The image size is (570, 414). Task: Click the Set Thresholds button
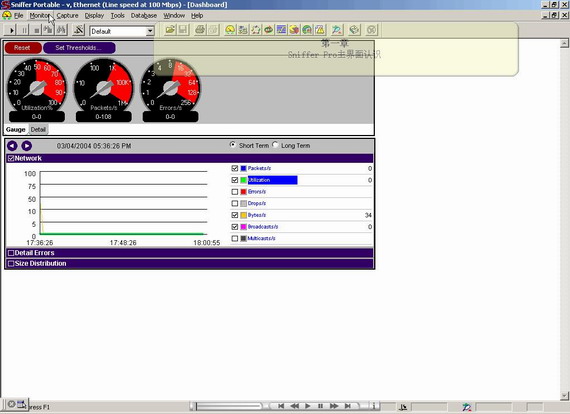[x=79, y=48]
